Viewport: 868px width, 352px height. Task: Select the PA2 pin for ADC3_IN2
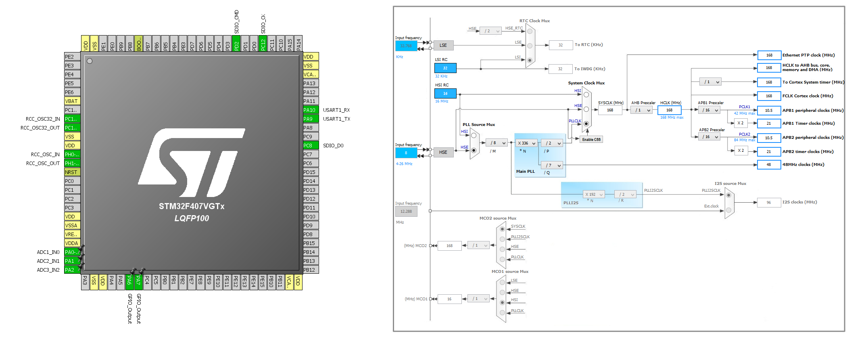(x=72, y=270)
